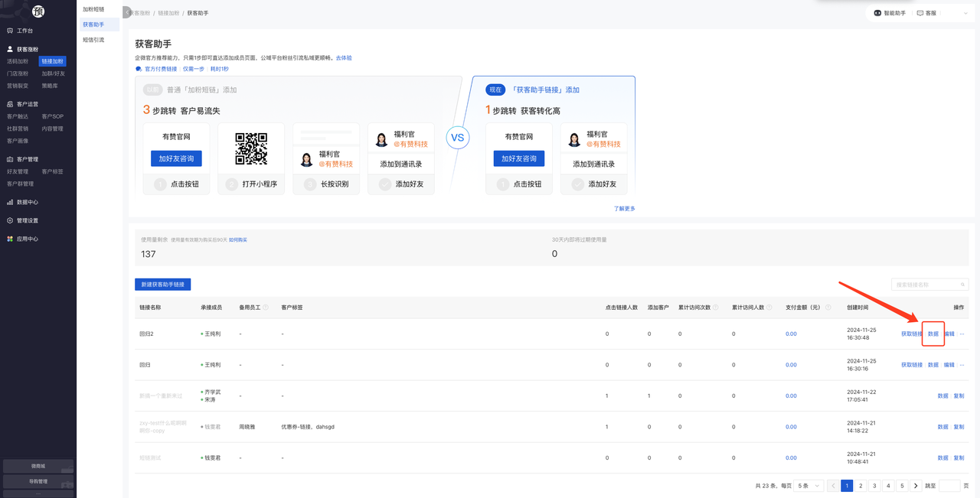Viewport: 980px width, 498px height.
Task: Click the 如何购买 link
Action: pyautogui.click(x=238, y=240)
